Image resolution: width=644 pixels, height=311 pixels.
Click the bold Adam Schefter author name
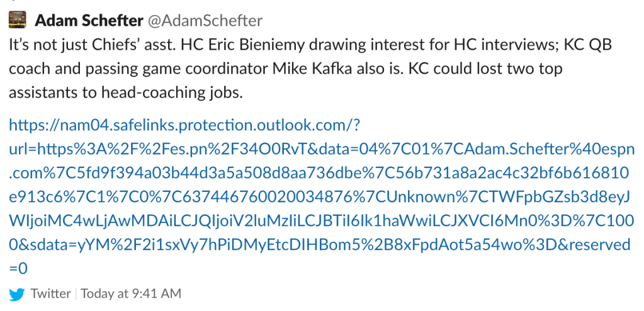[88, 21]
